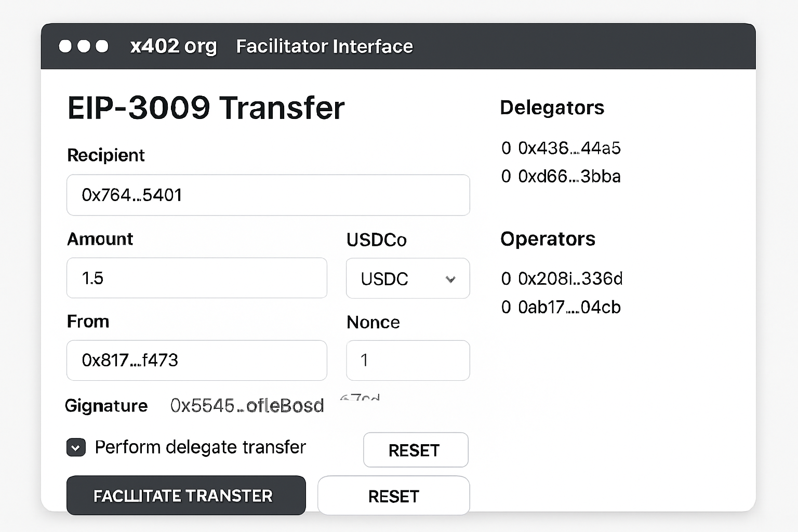Click operator 0x208i..336d
Image resolution: width=798 pixels, height=532 pixels.
(570, 279)
